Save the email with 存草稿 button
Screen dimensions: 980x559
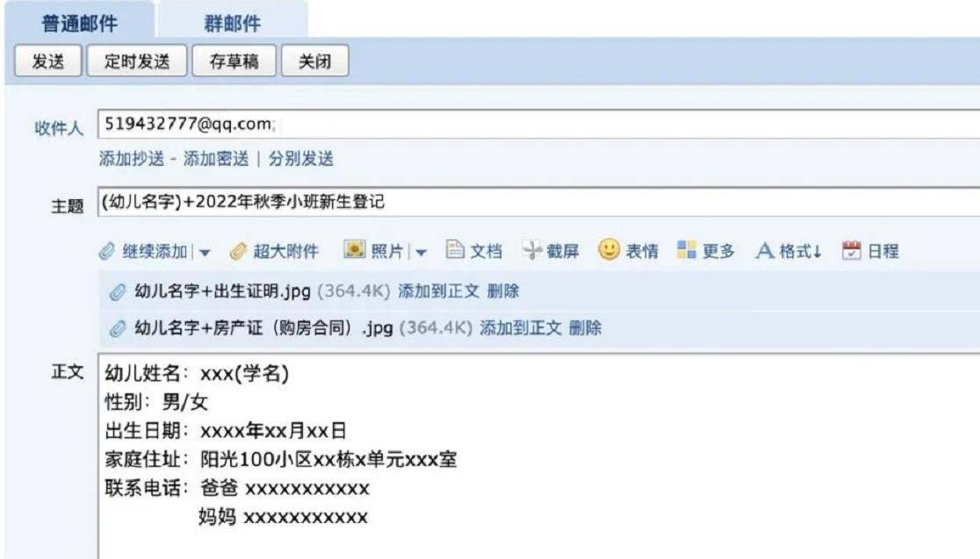click(x=234, y=61)
